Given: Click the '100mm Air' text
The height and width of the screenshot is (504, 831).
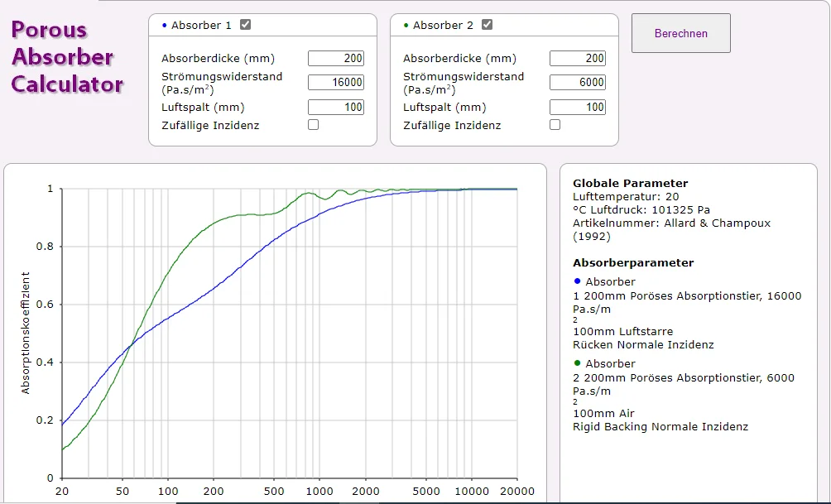Looking at the screenshot, I should tap(603, 413).
